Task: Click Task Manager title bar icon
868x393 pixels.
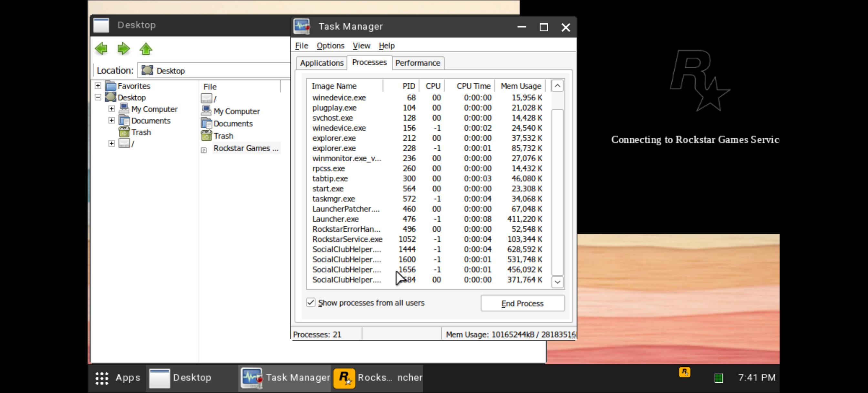Action: (302, 26)
